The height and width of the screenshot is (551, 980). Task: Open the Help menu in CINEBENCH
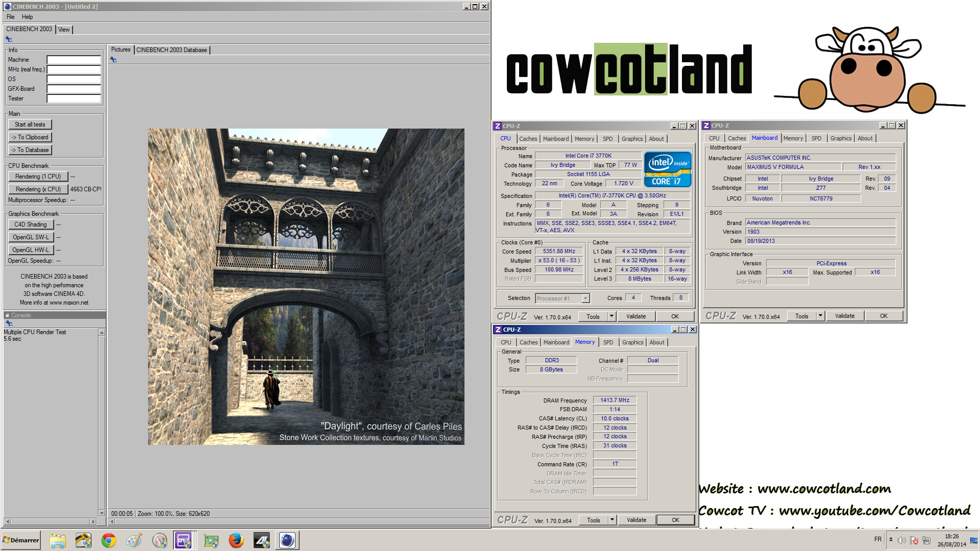(x=27, y=17)
